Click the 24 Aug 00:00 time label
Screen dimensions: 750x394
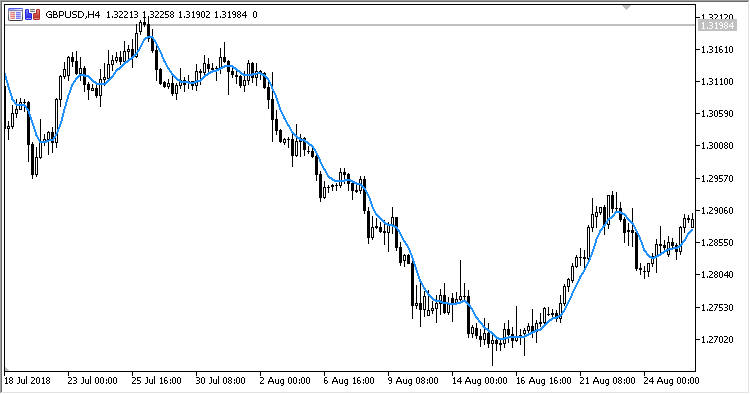[x=672, y=381]
